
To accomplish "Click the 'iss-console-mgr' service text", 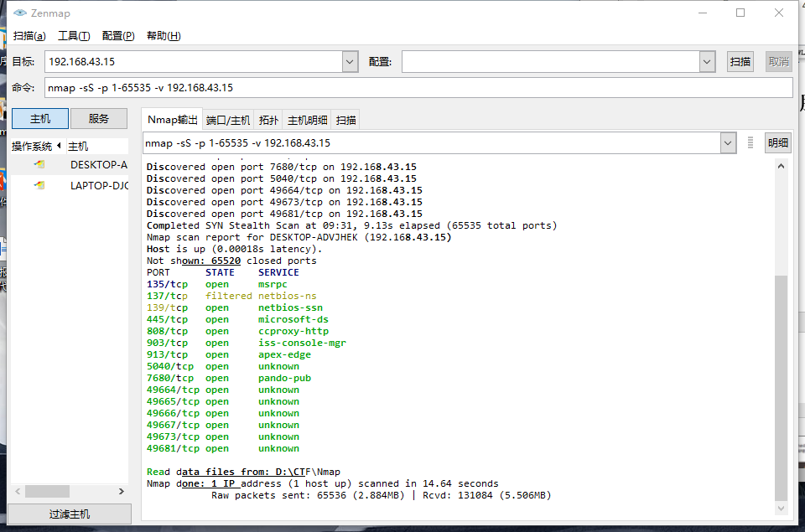I will pyautogui.click(x=302, y=343).
